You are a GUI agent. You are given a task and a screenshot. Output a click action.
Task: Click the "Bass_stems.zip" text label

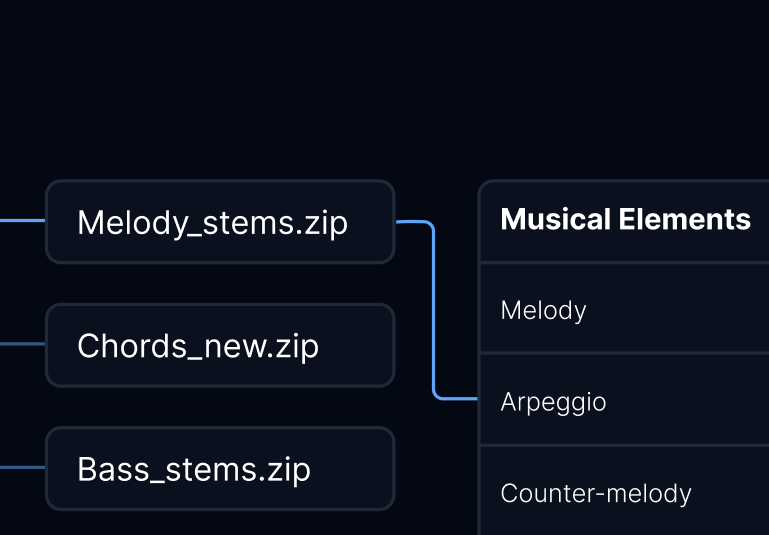pos(194,470)
